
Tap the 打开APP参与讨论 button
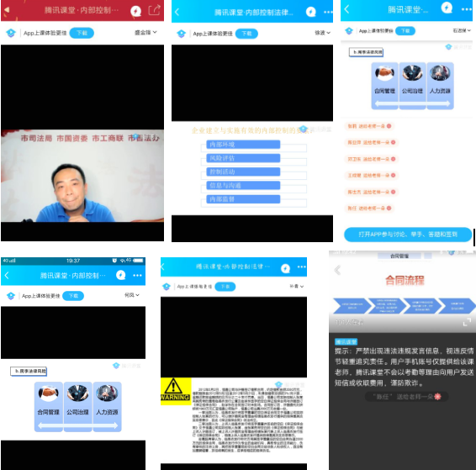408,235
